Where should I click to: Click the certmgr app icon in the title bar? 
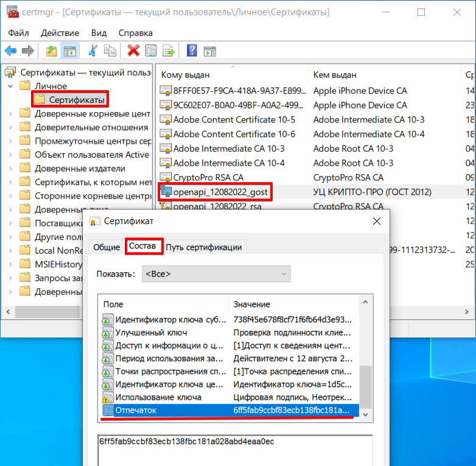click(x=12, y=12)
